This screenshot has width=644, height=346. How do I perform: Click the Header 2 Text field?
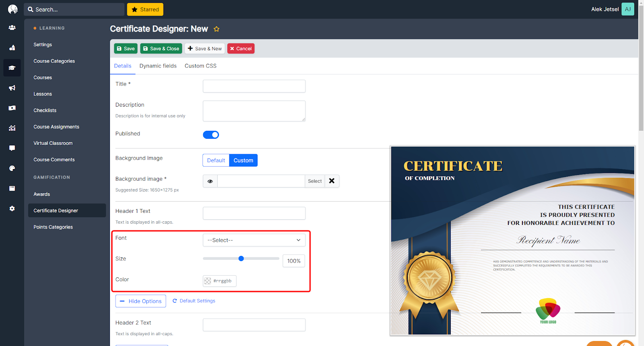(254, 325)
